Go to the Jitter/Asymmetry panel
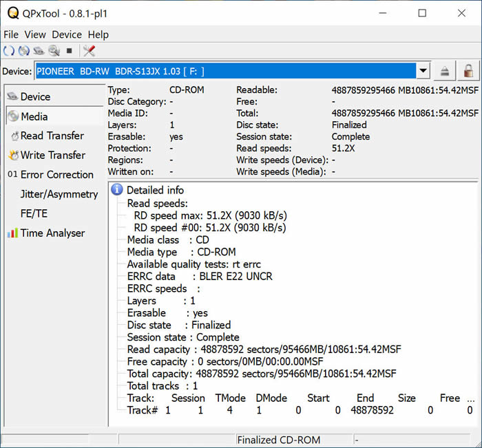 click(x=59, y=194)
